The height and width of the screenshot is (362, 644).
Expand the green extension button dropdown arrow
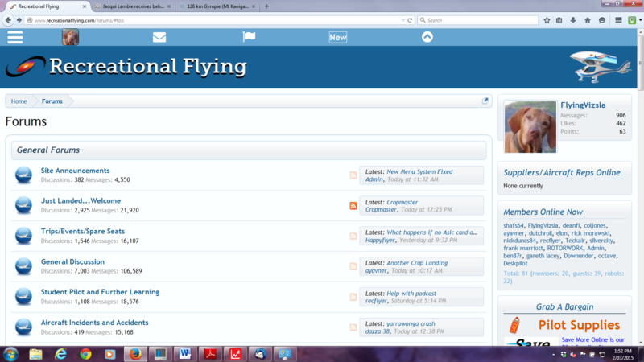(640, 20)
